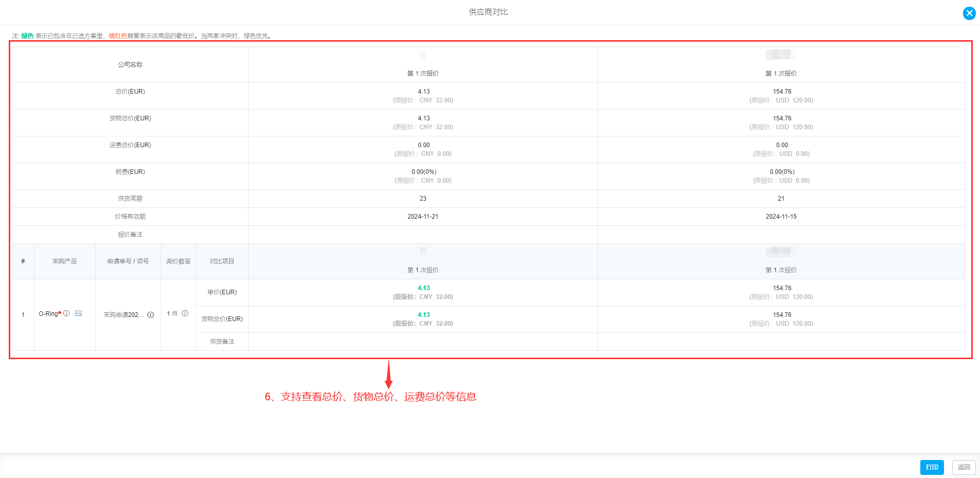This screenshot has width=980, height=478.
Task: Click the 供应商对比 dialog title
Action: coord(488,12)
